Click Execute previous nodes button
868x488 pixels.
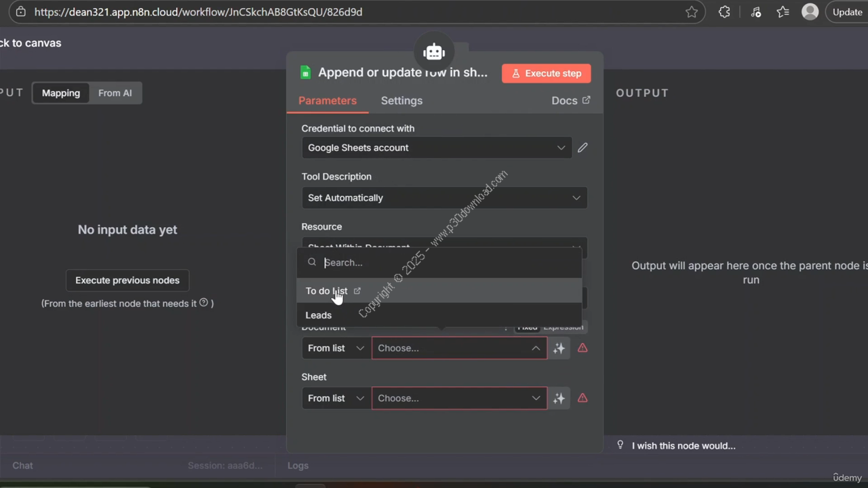point(127,280)
